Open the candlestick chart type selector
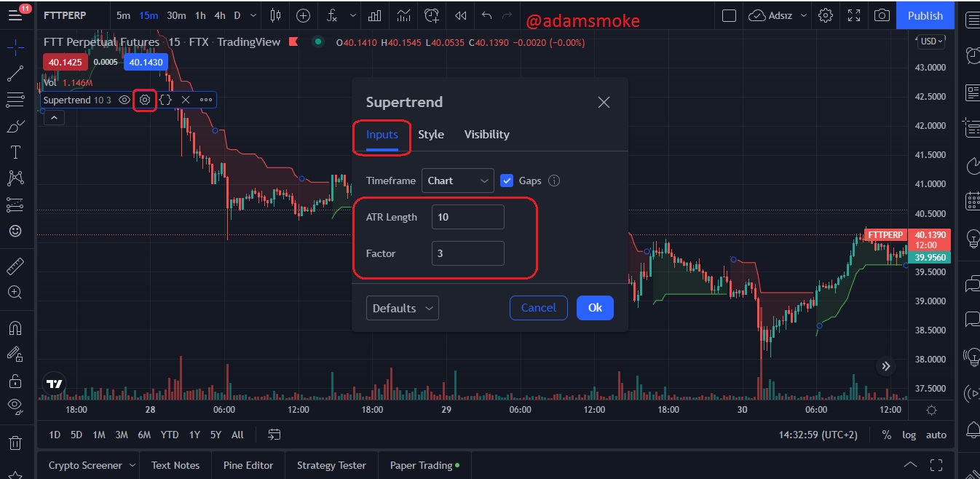 pos(275,15)
